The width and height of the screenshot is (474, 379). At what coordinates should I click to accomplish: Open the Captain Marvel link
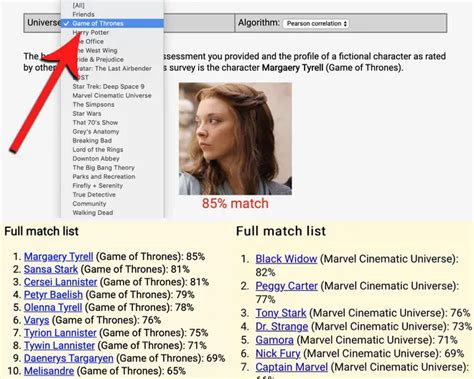coord(292,367)
